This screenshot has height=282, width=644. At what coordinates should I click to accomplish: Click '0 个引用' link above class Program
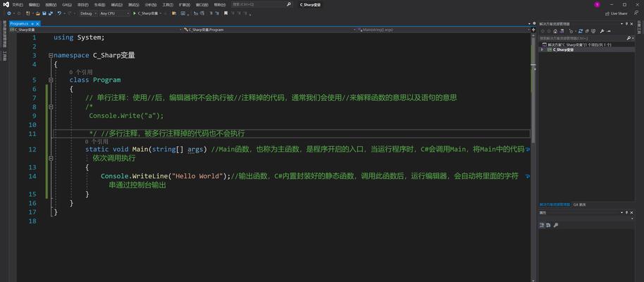tap(81, 72)
